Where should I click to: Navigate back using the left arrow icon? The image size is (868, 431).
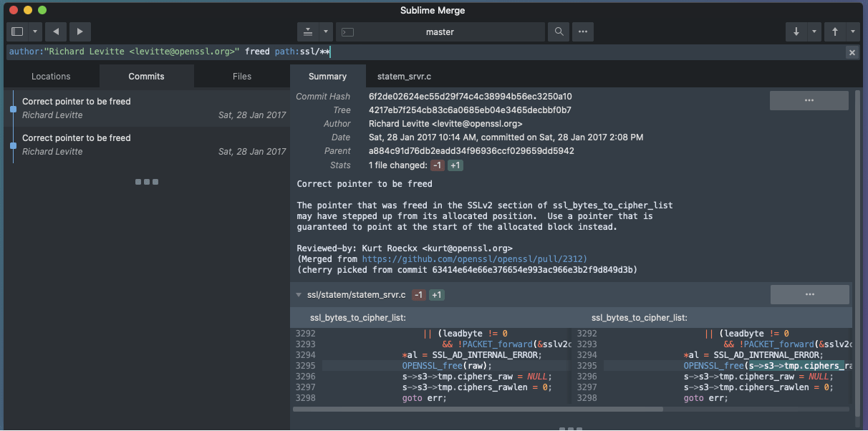(55, 32)
